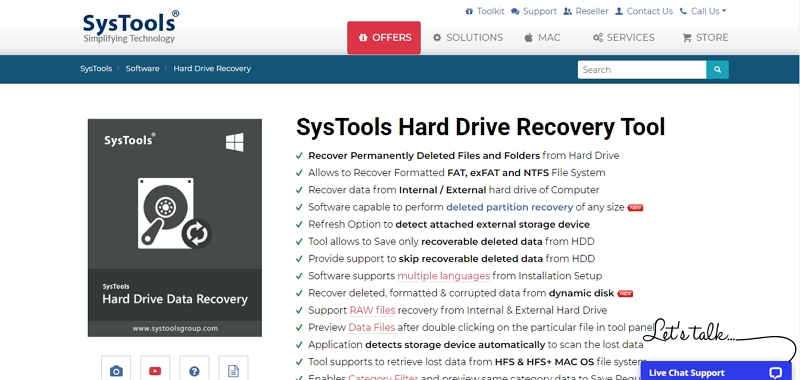Image resolution: width=800 pixels, height=380 pixels.
Task: Click the cogs icon beside SERVICES
Action: [598, 38]
